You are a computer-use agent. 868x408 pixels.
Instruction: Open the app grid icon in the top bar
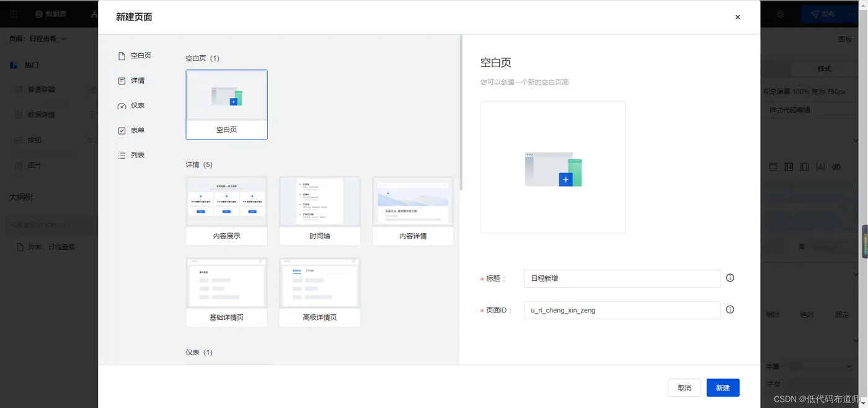point(14,14)
